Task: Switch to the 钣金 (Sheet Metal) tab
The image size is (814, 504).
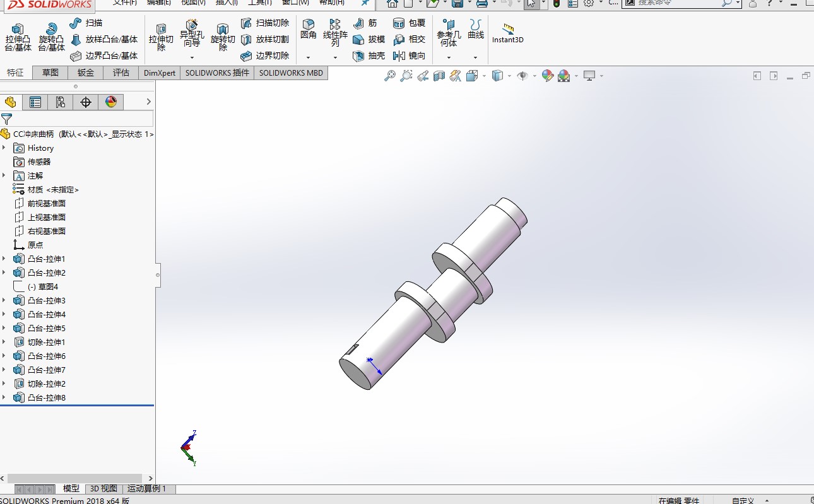Action: point(86,73)
